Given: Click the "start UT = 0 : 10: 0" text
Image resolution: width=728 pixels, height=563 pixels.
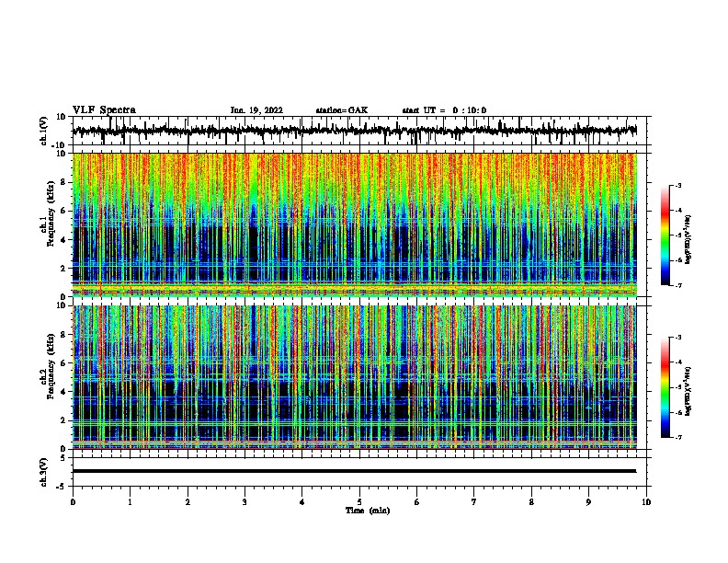Looking at the screenshot, I should pyautogui.click(x=444, y=110).
